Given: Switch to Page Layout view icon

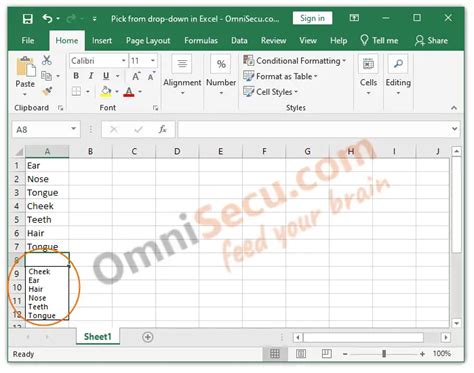Looking at the screenshot, I should 301,354.
